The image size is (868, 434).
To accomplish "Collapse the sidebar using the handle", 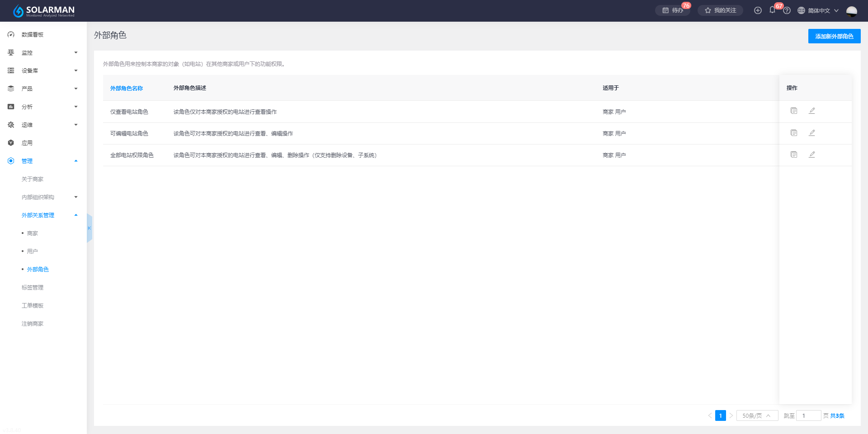I will (90, 228).
